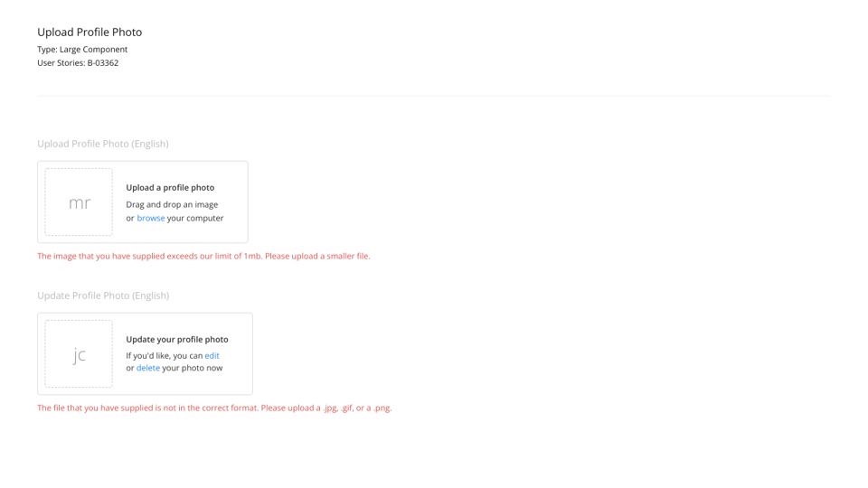Click the red incorrect file format error message
This screenshot has height=488, width=868.
214,408
